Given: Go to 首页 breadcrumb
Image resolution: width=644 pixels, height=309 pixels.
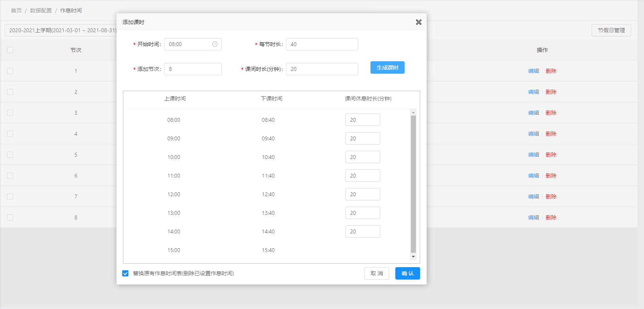Looking at the screenshot, I should point(16,10).
